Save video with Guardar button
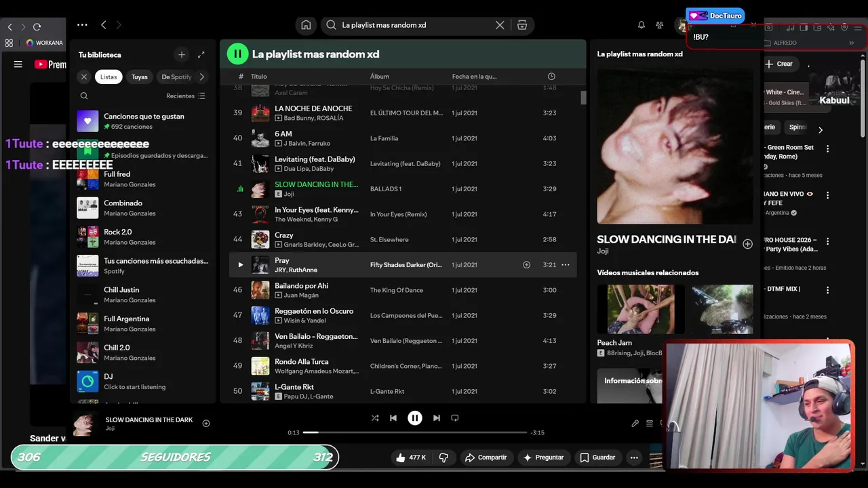This screenshot has width=868, height=488. (597, 457)
